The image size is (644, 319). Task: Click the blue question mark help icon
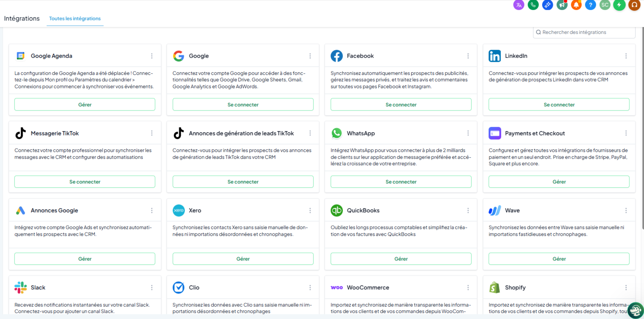pyautogui.click(x=590, y=5)
